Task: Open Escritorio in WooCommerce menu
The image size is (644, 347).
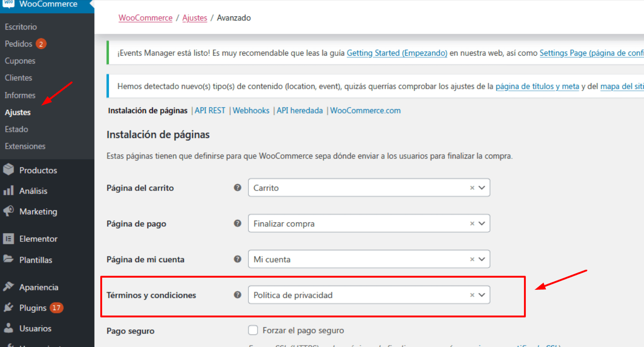Action: [21, 27]
